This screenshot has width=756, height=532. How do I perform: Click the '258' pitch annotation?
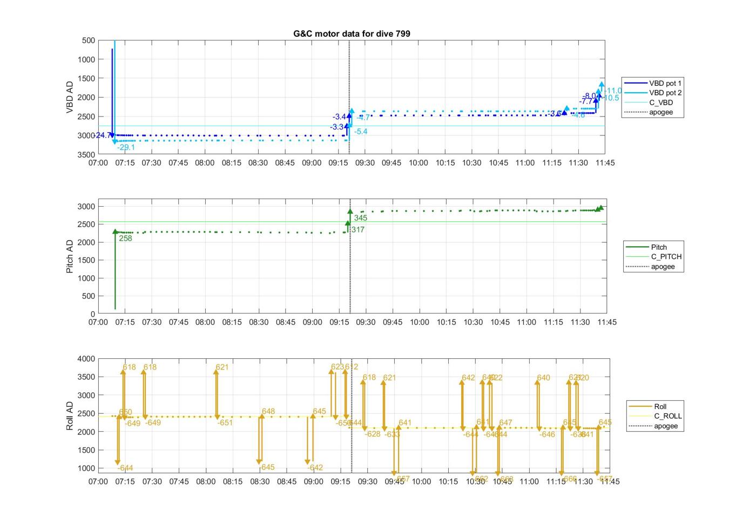[125, 238]
